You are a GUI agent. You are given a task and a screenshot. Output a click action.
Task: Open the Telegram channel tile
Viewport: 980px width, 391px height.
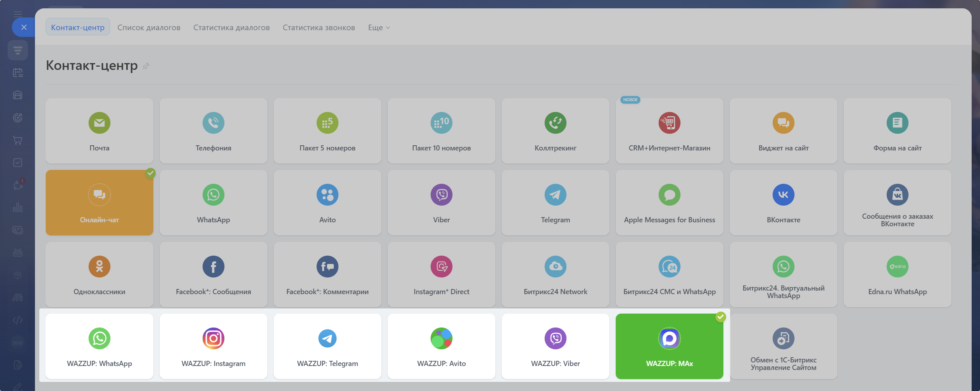[555, 203]
